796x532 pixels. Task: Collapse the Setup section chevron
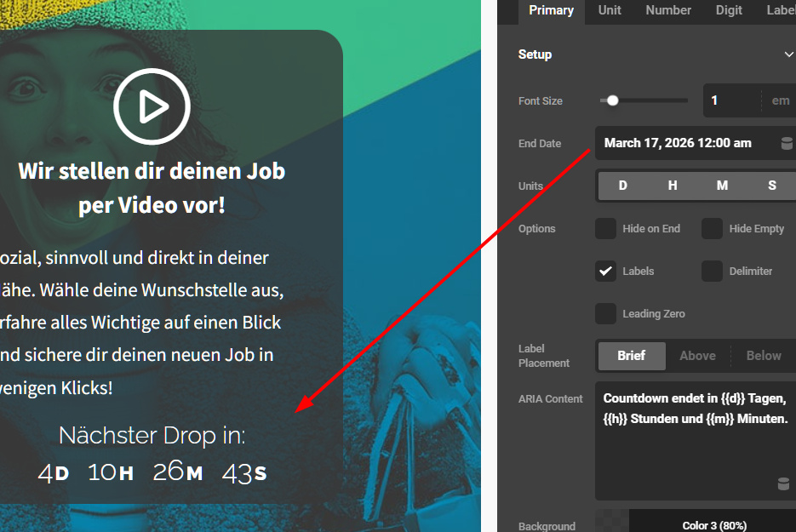(787, 54)
